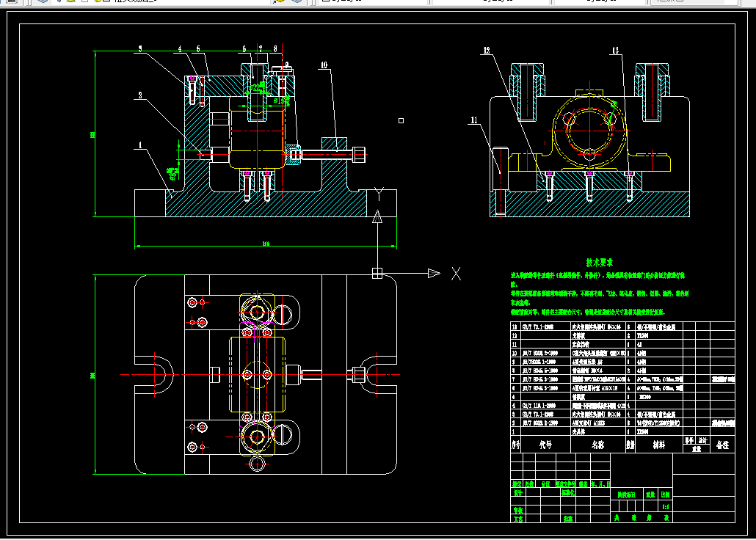Click balloon number 11 in side view
Image resolution: width=756 pixels, height=540 pixels.
coord(474,120)
